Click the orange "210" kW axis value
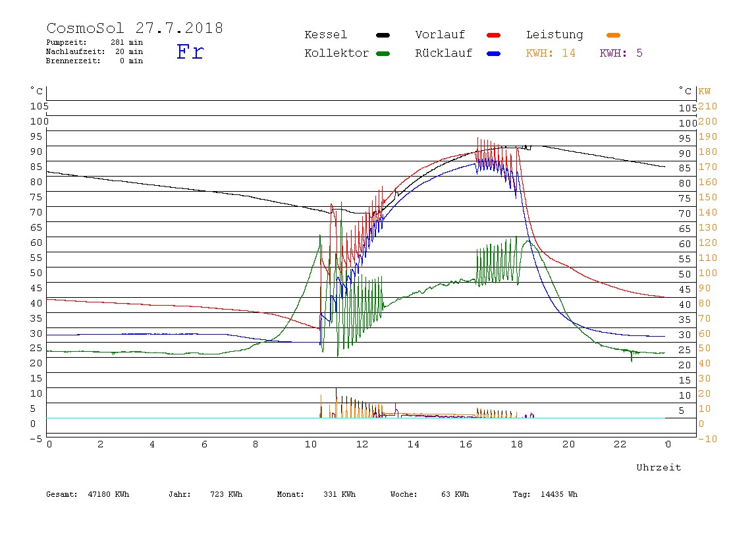 708,106
